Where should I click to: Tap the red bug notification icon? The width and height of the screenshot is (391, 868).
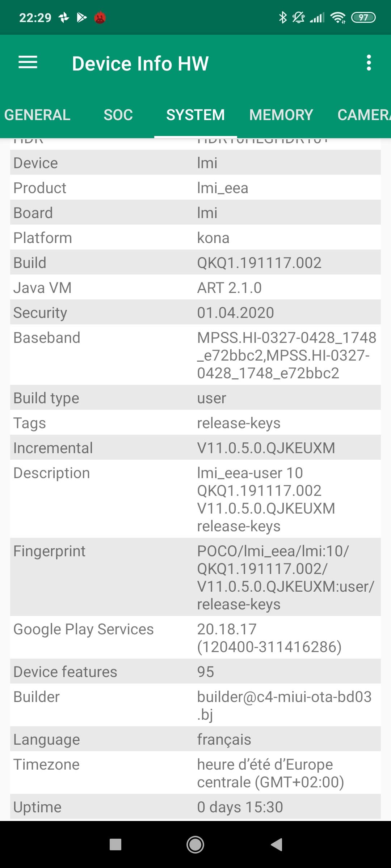click(x=100, y=17)
